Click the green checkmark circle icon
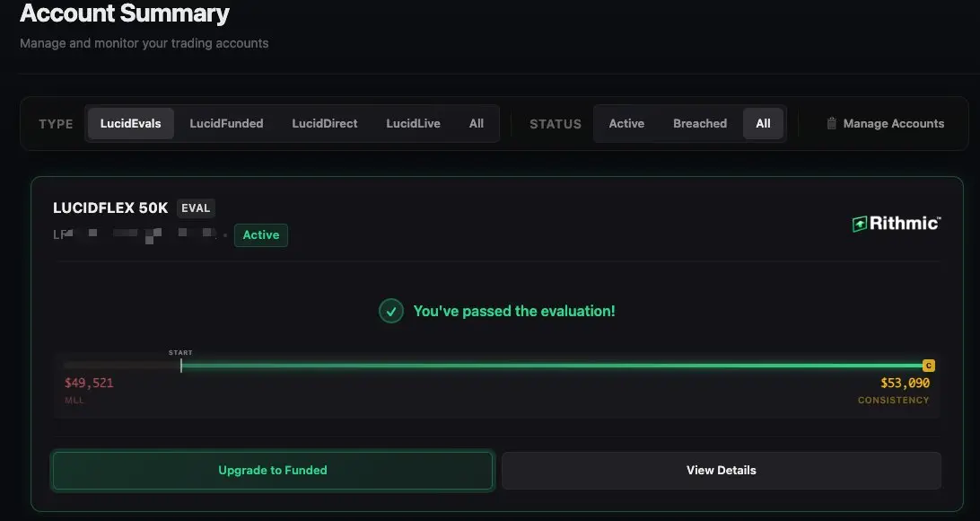The image size is (980, 521). pyautogui.click(x=391, y=311)
